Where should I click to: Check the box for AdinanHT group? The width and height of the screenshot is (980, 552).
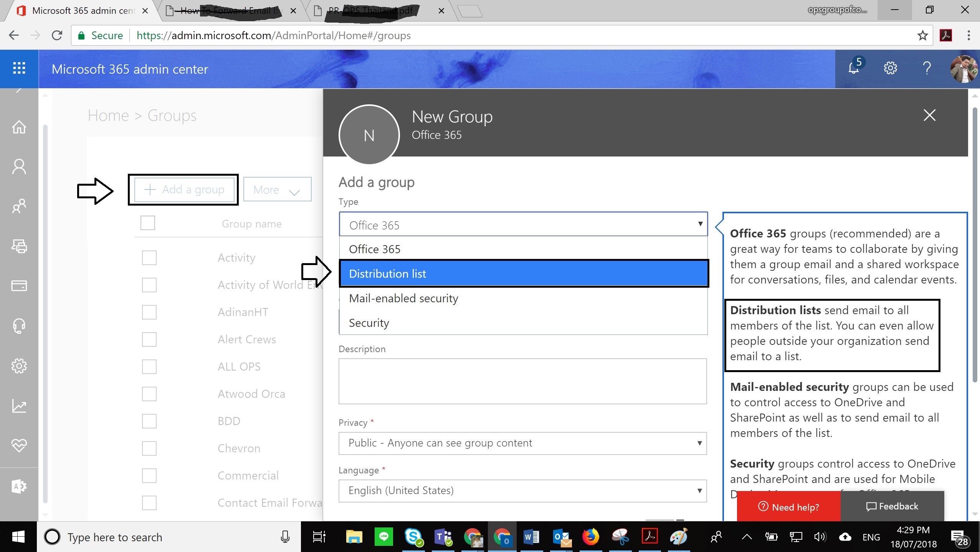149,312
